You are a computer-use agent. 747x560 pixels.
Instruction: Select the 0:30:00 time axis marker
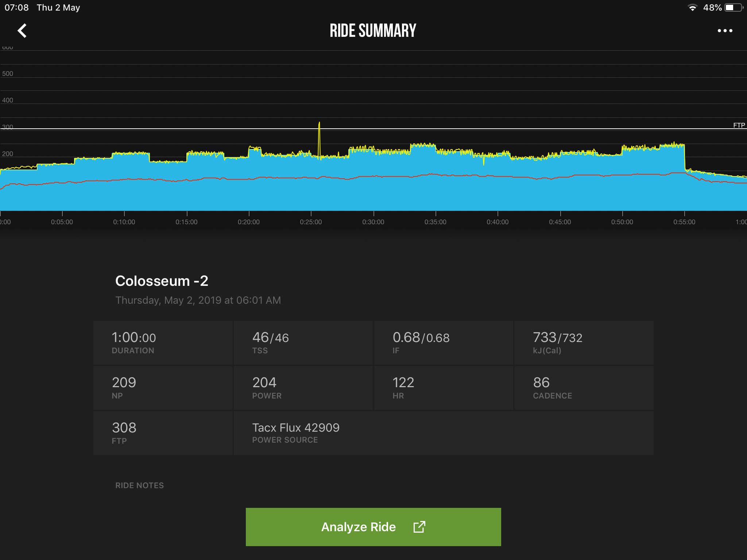coord(373,222)
